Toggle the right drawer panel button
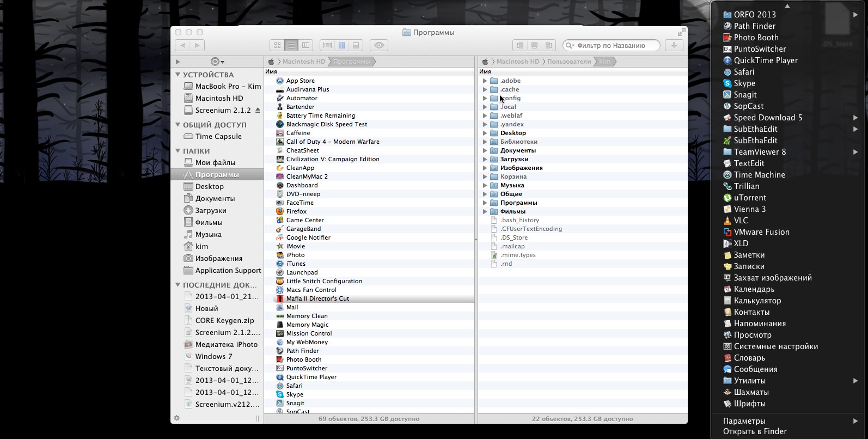Viewport: 868px width, 439px height. coord(548,45)
